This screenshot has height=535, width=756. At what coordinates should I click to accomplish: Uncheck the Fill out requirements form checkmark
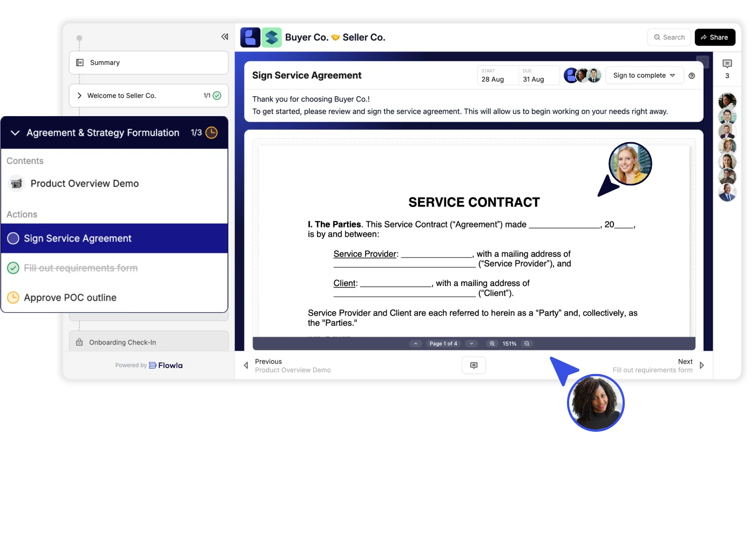(x=13, y=268)
